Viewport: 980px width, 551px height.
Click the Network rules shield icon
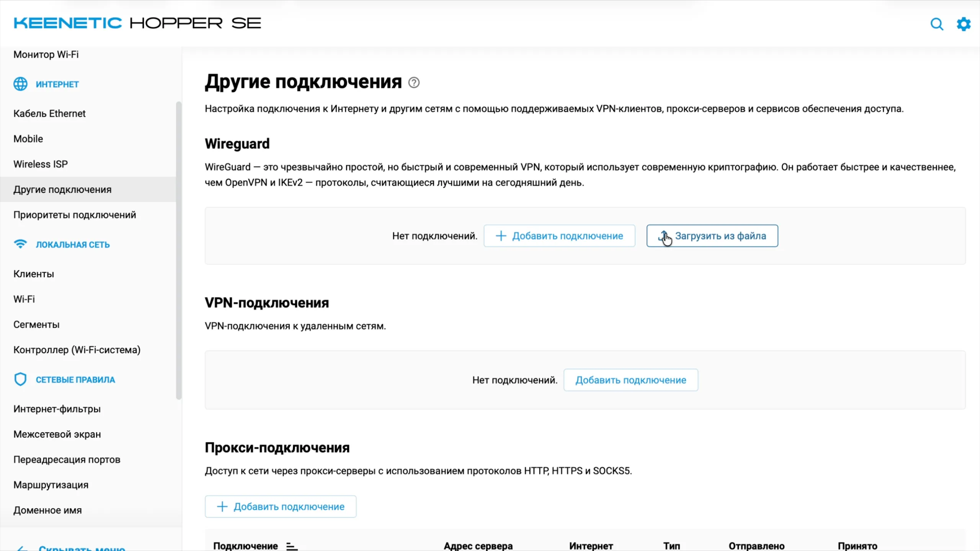point(20,379)
